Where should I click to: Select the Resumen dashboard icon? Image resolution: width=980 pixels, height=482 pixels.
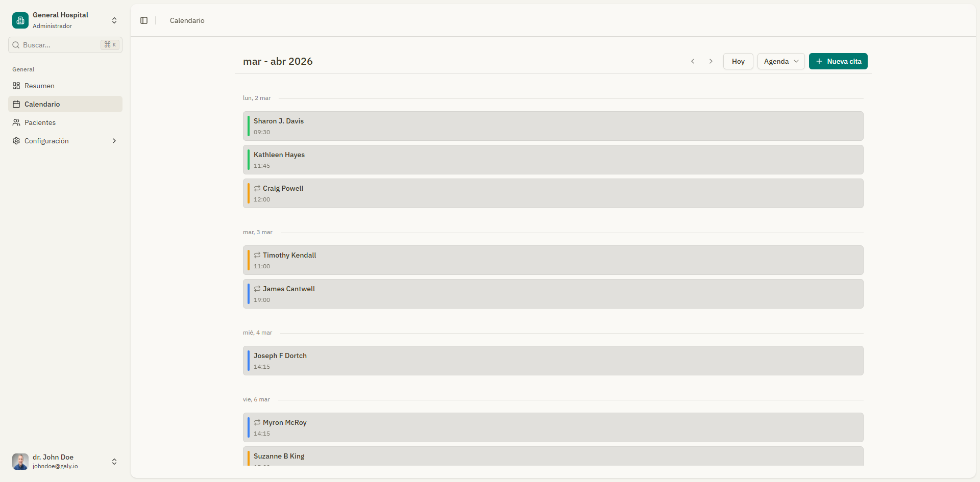(x=15, y=86)
